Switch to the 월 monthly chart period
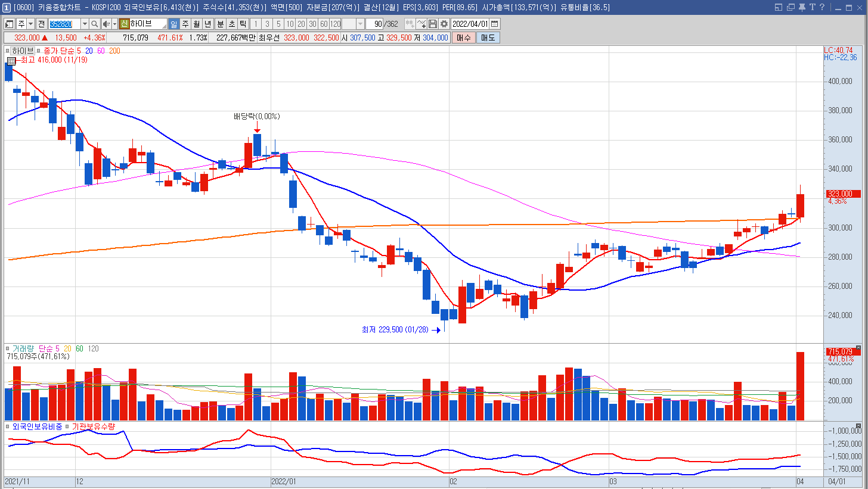Image resolution: width=868 pixels, height=489 pixels. click(x=197, y=24)
